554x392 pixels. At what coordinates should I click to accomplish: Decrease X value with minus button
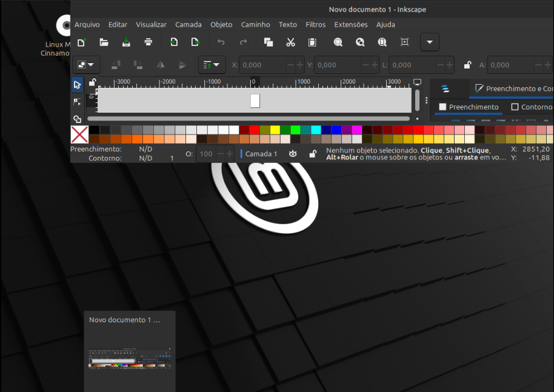pyautogui.click(x=290, y=65)
